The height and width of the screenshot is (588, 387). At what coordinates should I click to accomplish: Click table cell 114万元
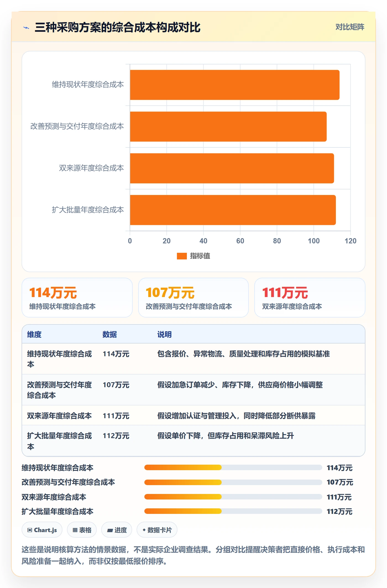(116, 354)
